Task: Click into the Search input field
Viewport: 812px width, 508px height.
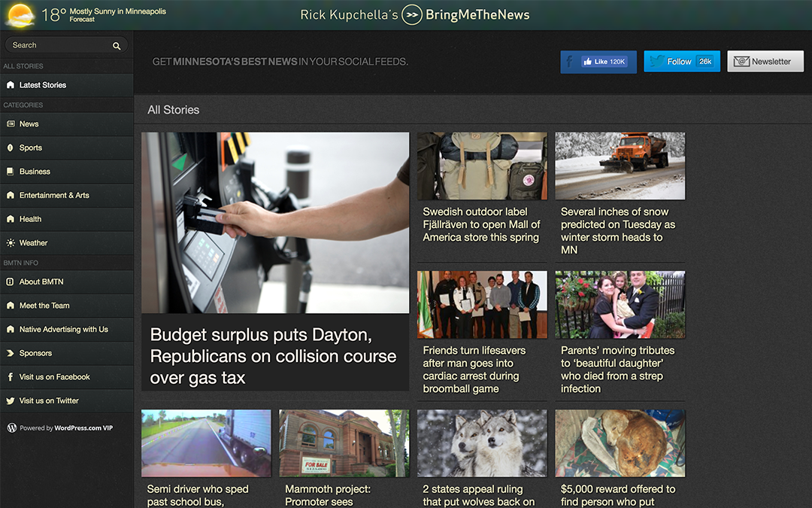Action: click(59, 46)
